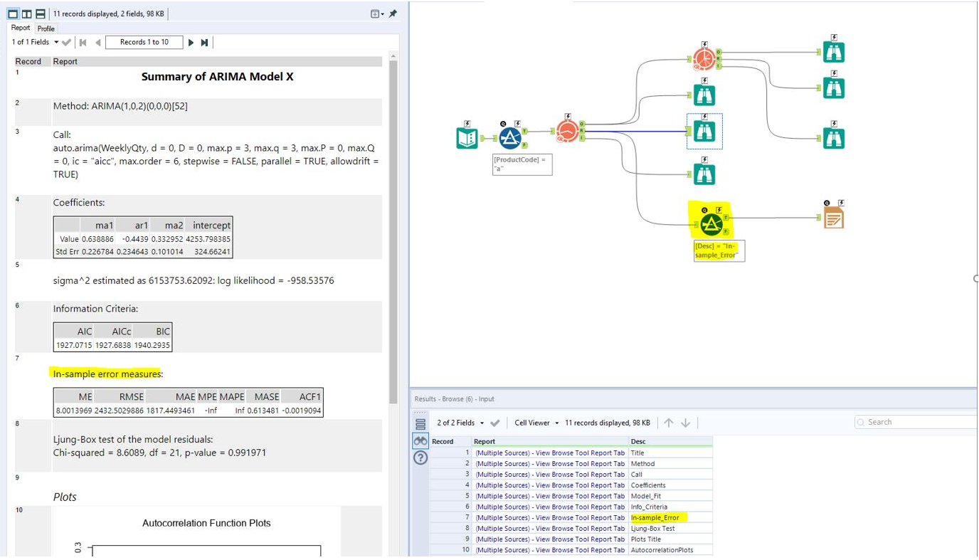The height and width of the screenshot is (560, 979).
Task: Open the In-sample_Error report link
Action: coord(549,517)
